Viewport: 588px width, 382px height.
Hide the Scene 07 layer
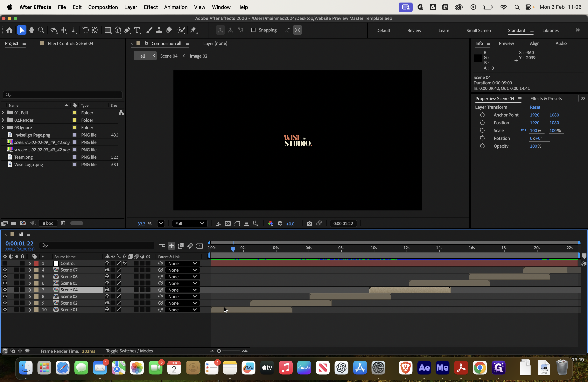pyautogui.click(x=5, y=270)
